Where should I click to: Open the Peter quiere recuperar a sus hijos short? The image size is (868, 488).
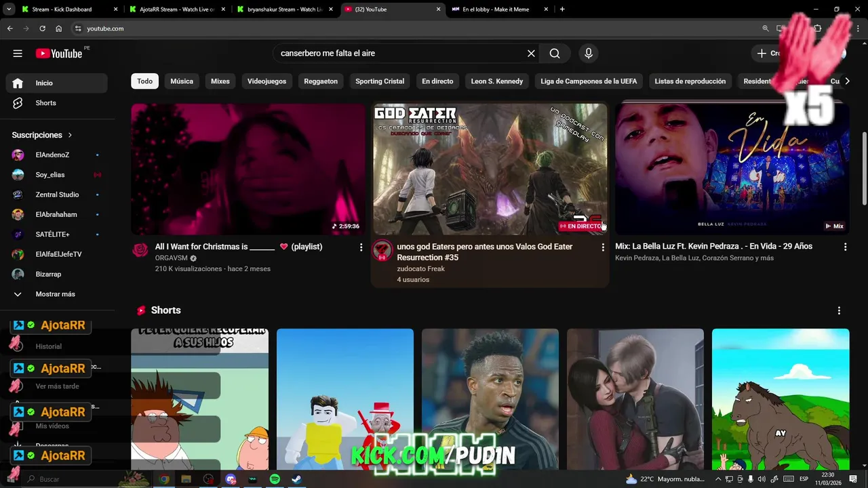pyautogui.click(x=199, y=400)
